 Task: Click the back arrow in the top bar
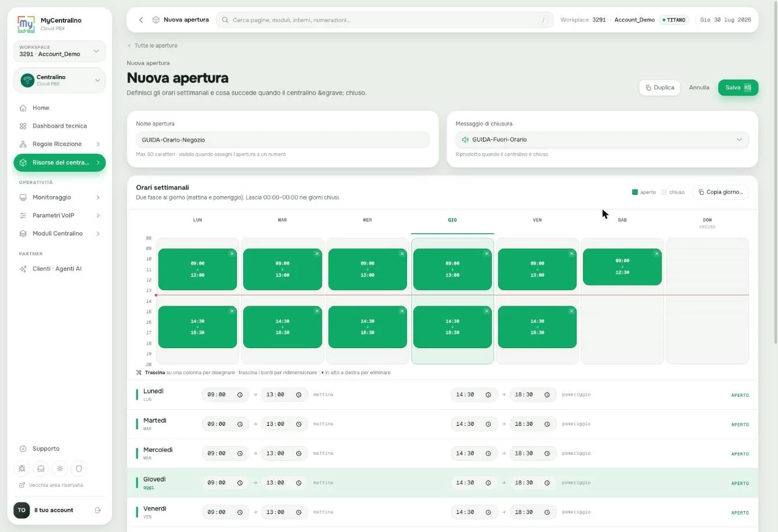coord(141,20)
